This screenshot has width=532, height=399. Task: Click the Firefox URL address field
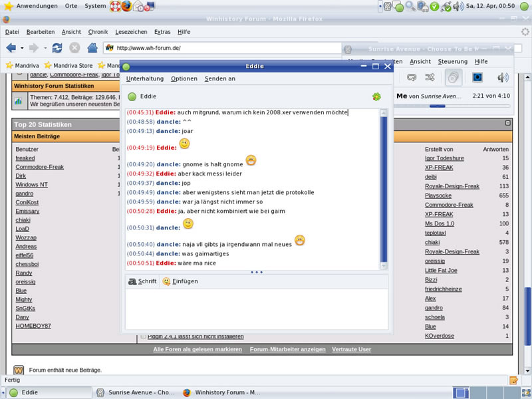[226, 48]
